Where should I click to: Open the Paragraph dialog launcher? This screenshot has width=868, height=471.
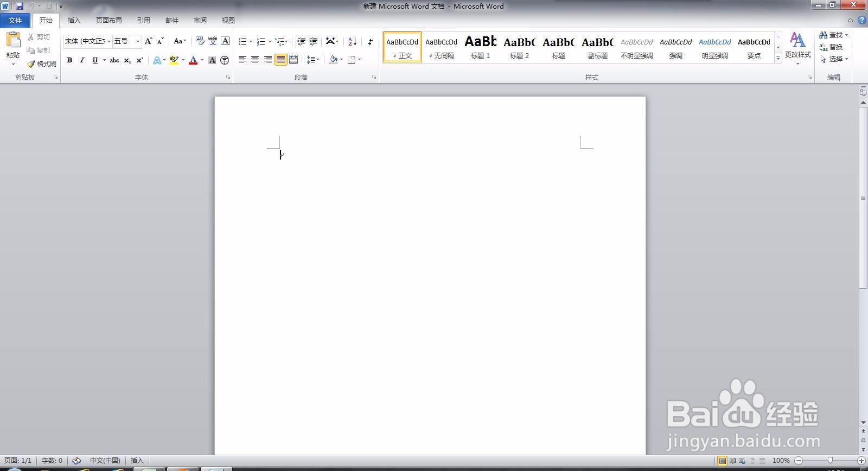(x=374, y=78)
